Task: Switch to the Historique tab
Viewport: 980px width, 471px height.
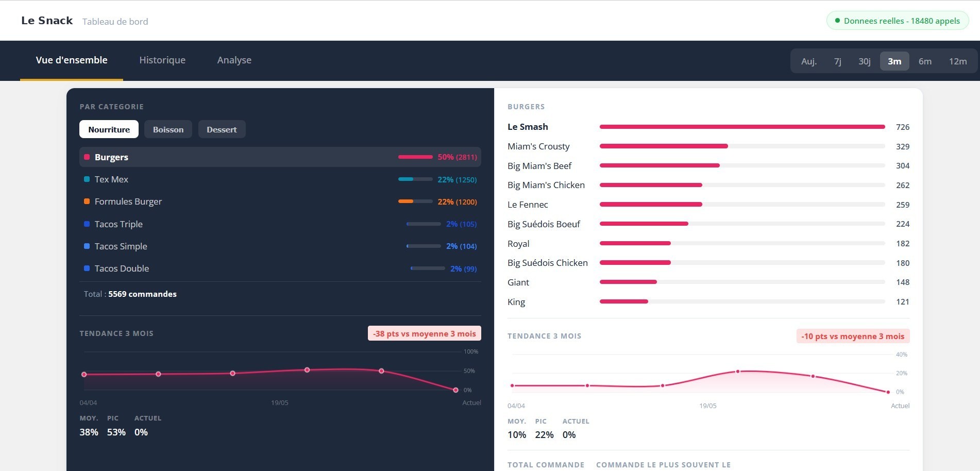Action: click(x=162, y=60)
